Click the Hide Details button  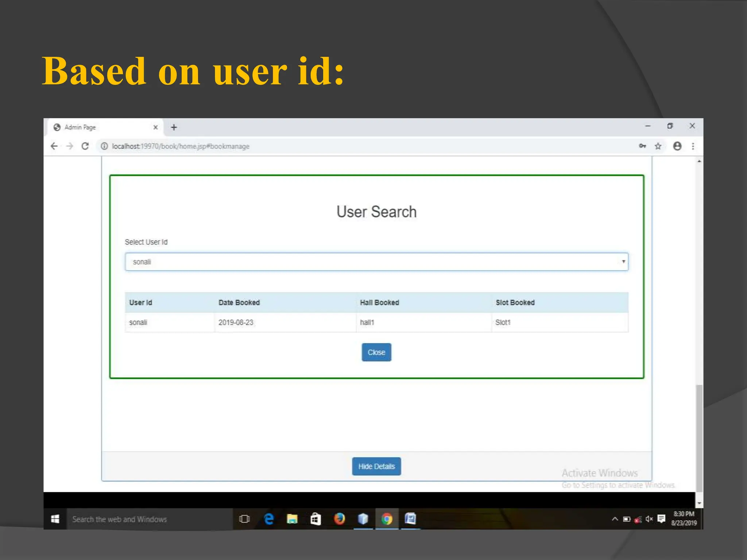tap(376, 466)
